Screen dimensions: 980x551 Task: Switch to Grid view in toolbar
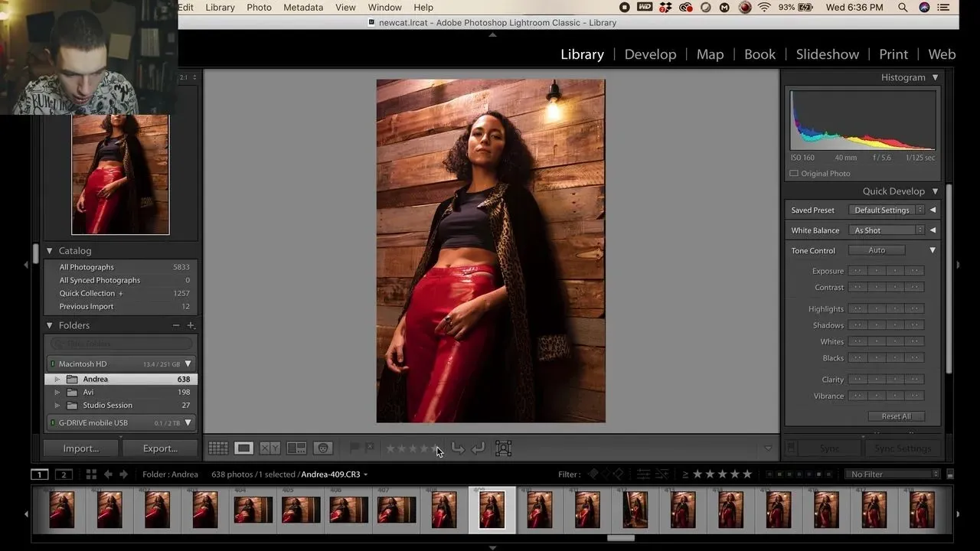[218, 448]
